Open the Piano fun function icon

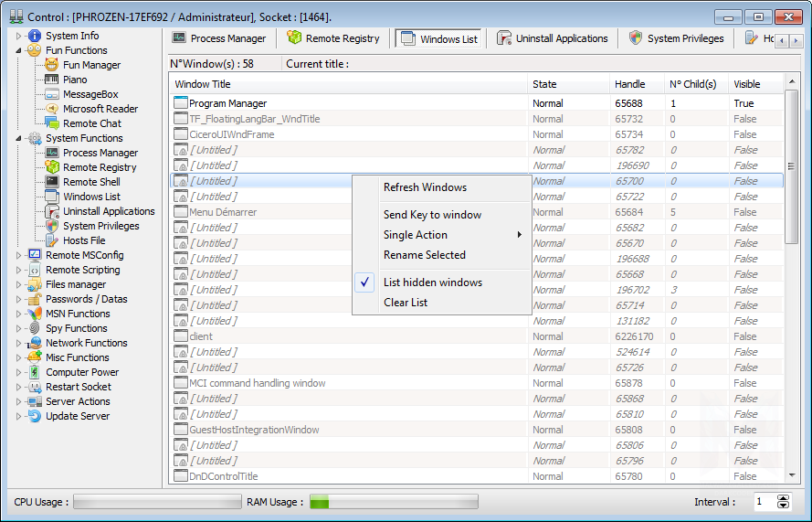pos(52,80)
